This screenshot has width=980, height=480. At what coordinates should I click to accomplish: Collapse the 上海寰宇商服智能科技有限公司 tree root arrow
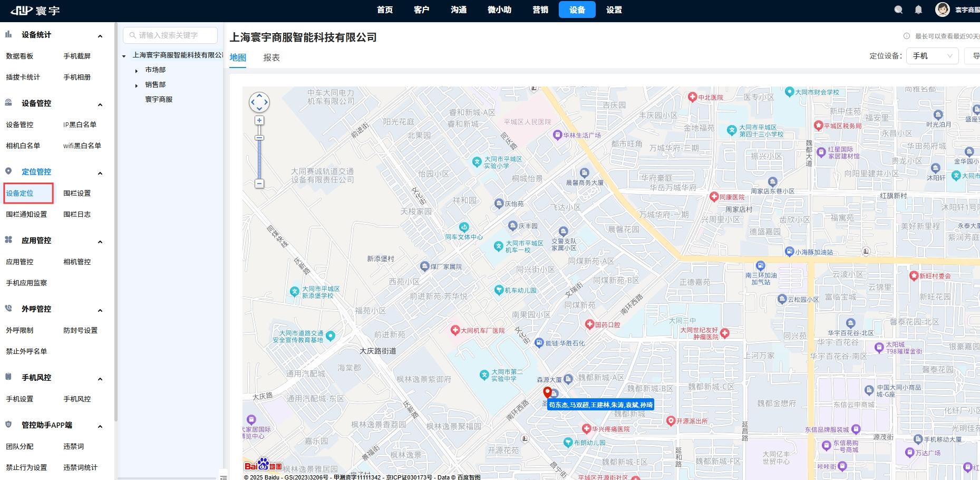124,56
